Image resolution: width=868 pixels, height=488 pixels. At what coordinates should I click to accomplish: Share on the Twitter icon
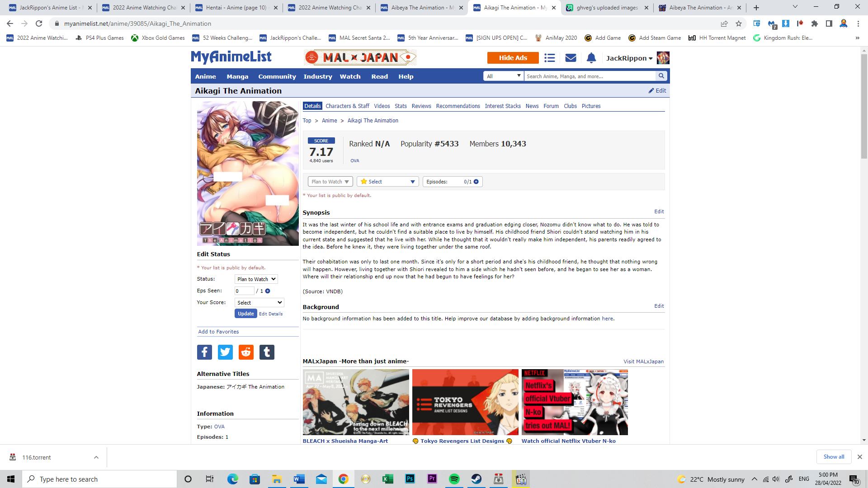[x=225, y=352]
